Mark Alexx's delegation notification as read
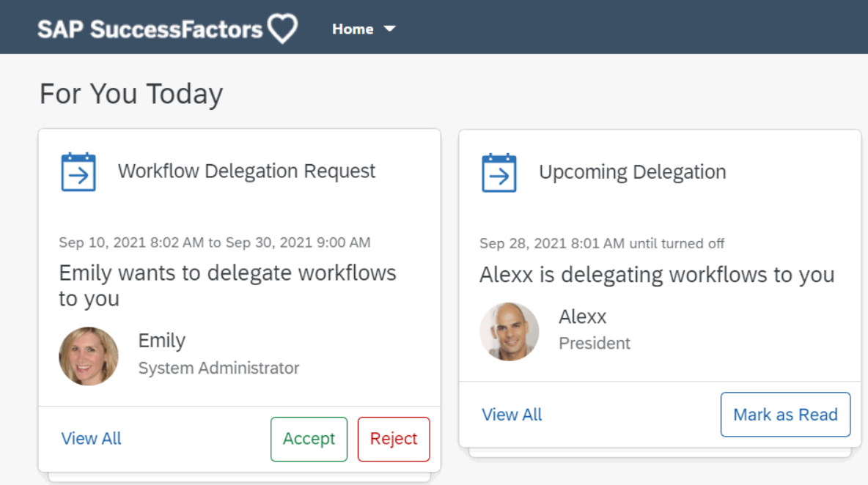Image resolution: width=868 pixels, height=485 pixels. click(785, 414)
